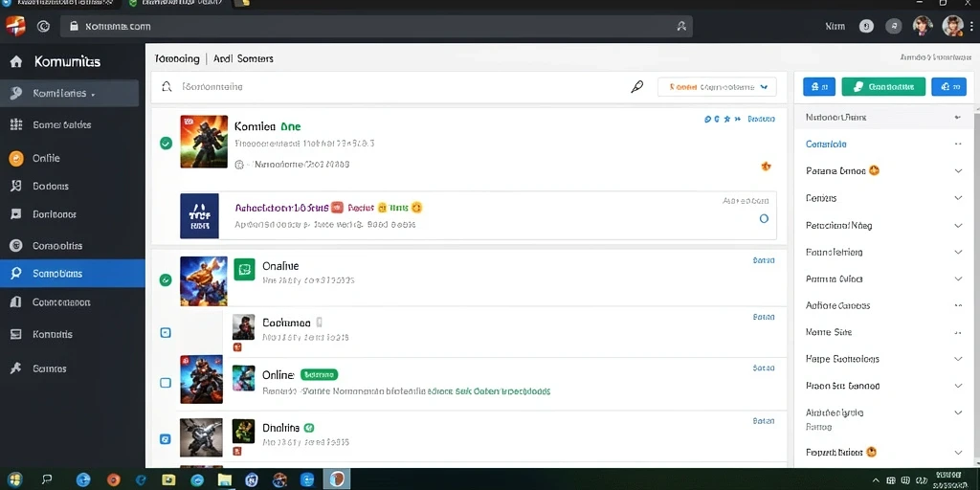
Task: Click the app logo left of reload
Action: coord(15,26)
